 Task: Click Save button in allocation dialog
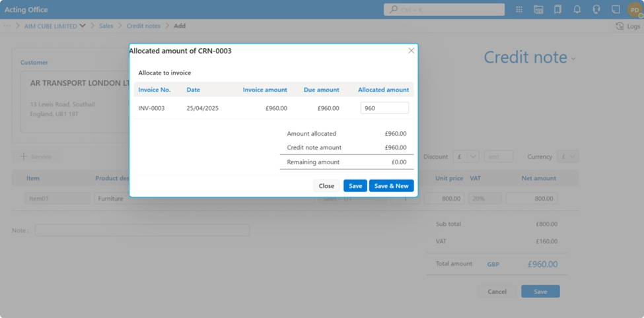pyautogui.click(x=355, y=186)
